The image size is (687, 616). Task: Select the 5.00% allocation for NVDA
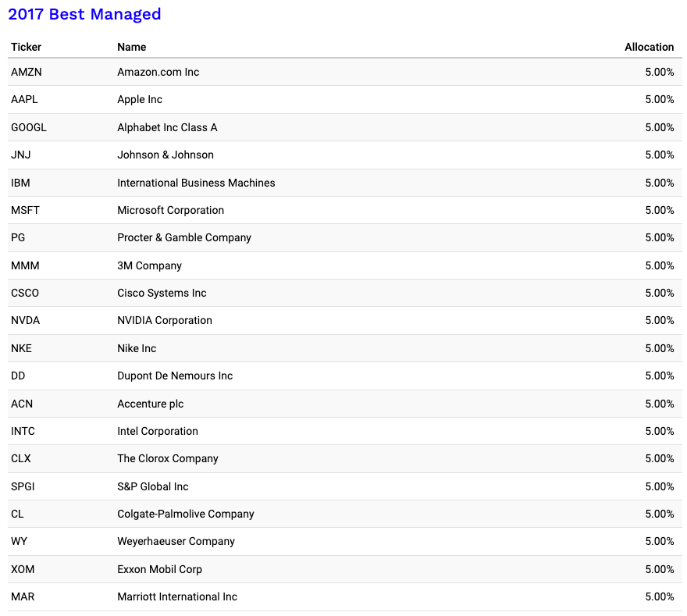660,320
